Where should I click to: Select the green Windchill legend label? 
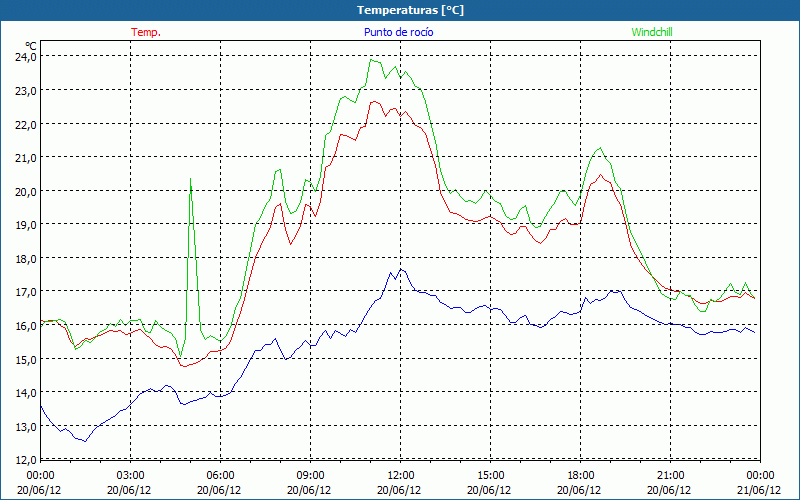point(652,32)
